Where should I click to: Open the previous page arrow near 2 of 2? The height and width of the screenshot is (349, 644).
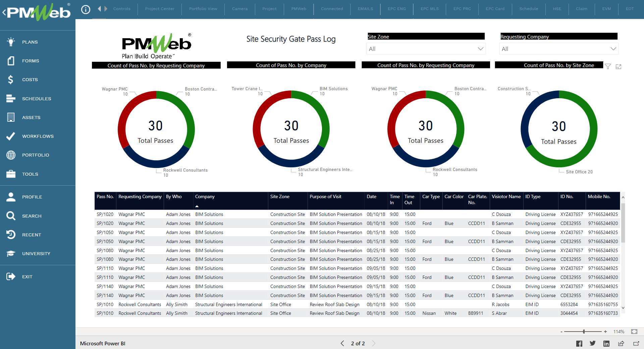342,343
